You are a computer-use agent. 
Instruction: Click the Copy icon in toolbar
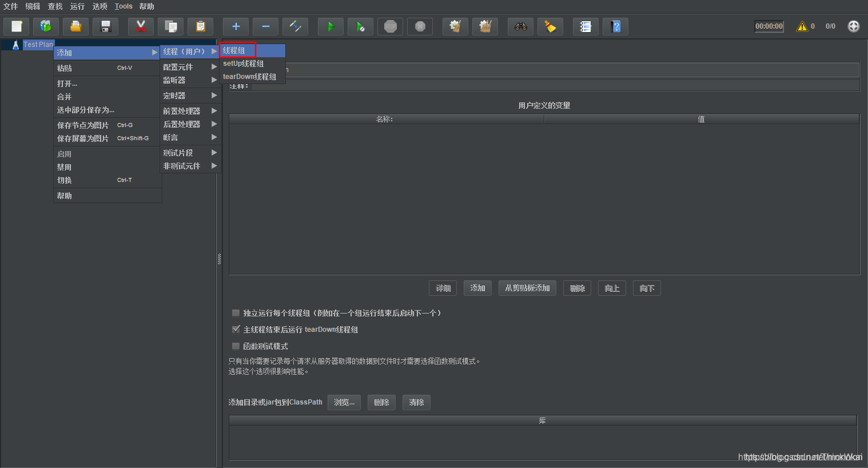point(170,26)
